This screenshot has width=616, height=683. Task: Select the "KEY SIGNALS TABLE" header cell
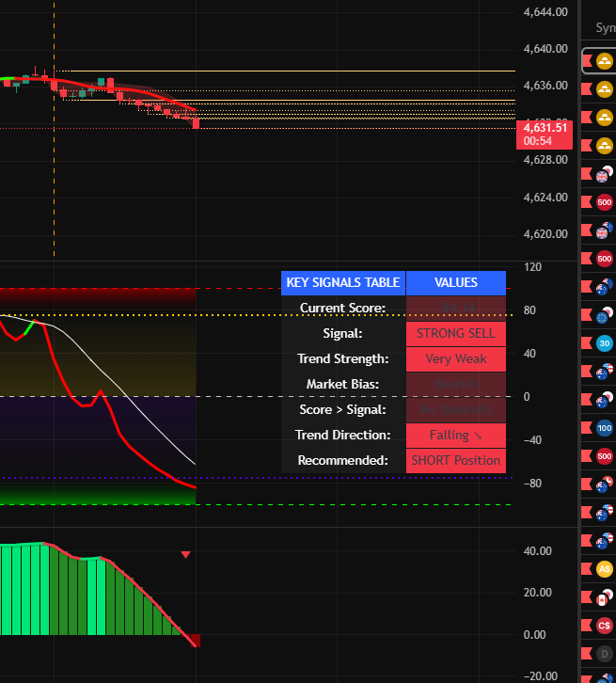(x=342, y=282)
